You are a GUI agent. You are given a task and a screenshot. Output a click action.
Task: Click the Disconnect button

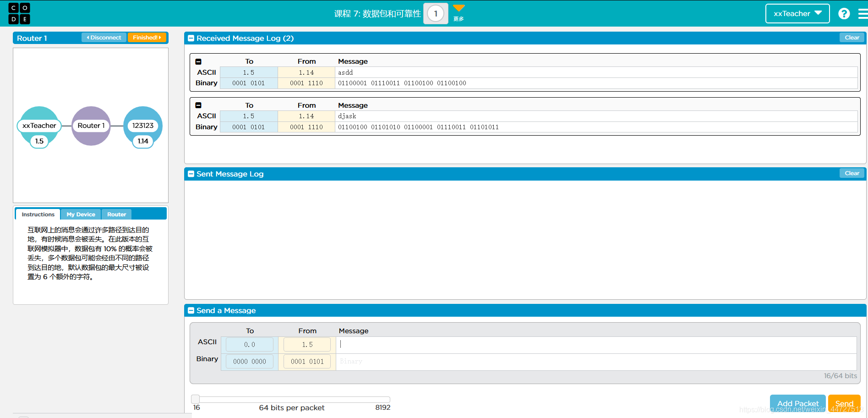pos(104,38)
